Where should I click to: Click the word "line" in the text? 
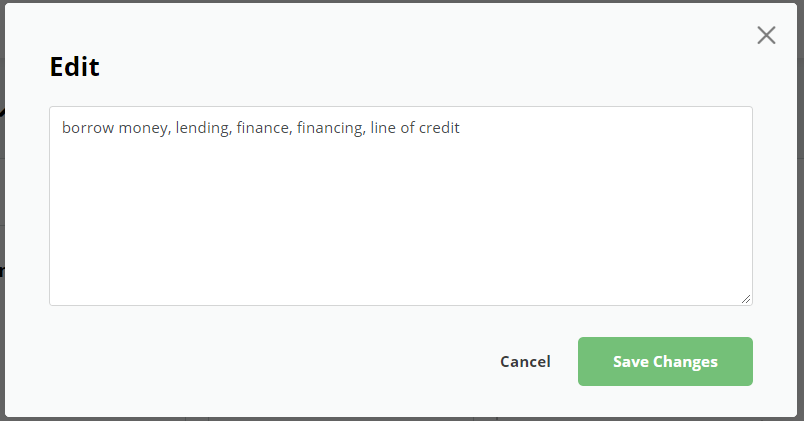pos(383,128)
